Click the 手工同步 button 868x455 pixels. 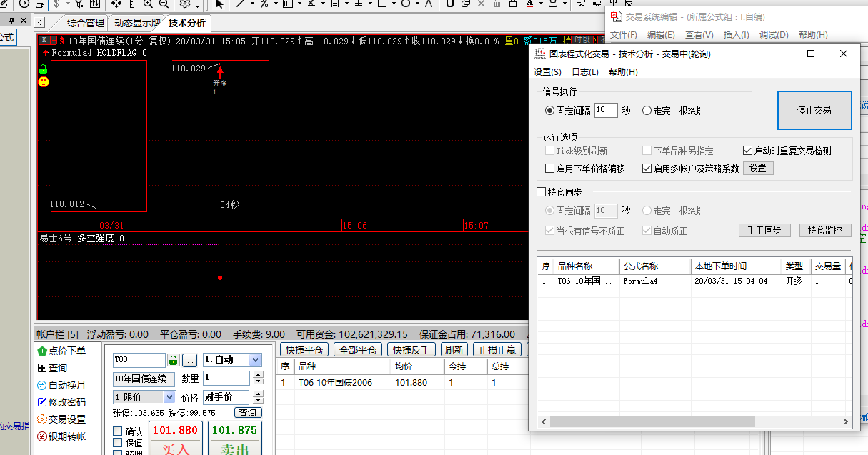(764, 231)
